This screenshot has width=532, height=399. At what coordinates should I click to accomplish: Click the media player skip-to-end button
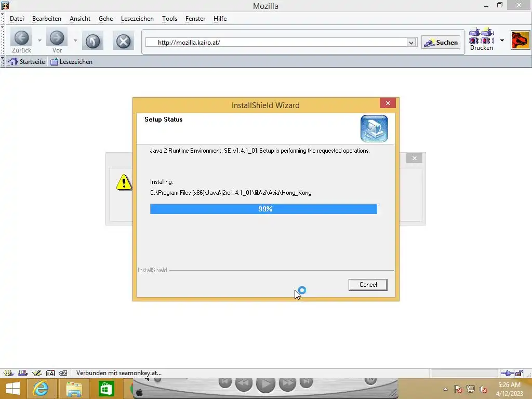click(x=306, y=382)
